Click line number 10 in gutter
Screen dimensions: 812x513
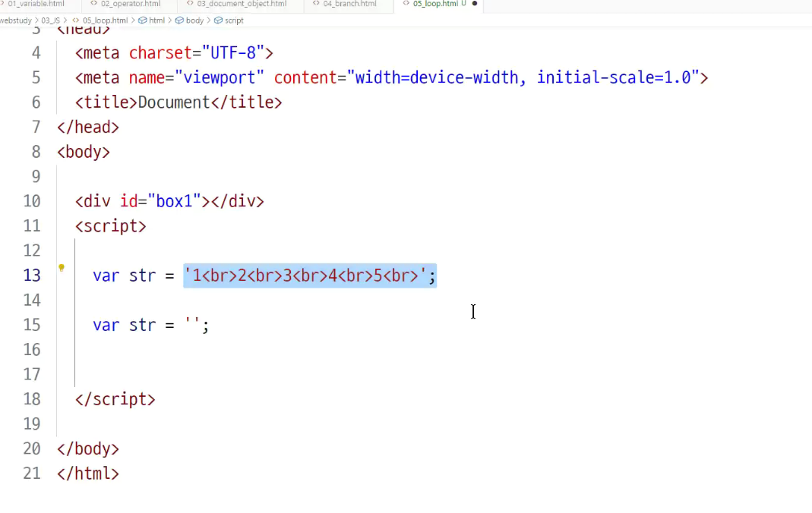click(x=32, y=201)
